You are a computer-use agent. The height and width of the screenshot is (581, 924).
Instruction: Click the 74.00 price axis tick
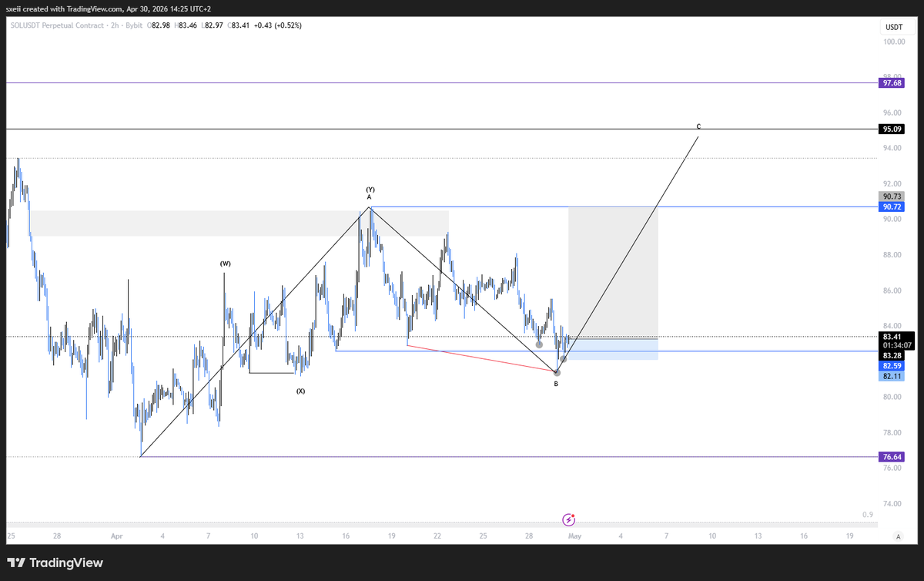click(x=893, y=503)
